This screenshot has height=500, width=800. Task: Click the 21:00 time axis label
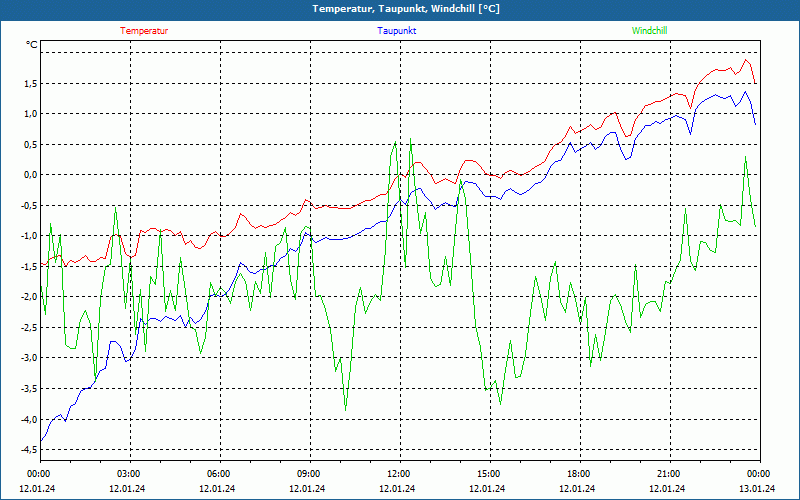coord(668,474)
